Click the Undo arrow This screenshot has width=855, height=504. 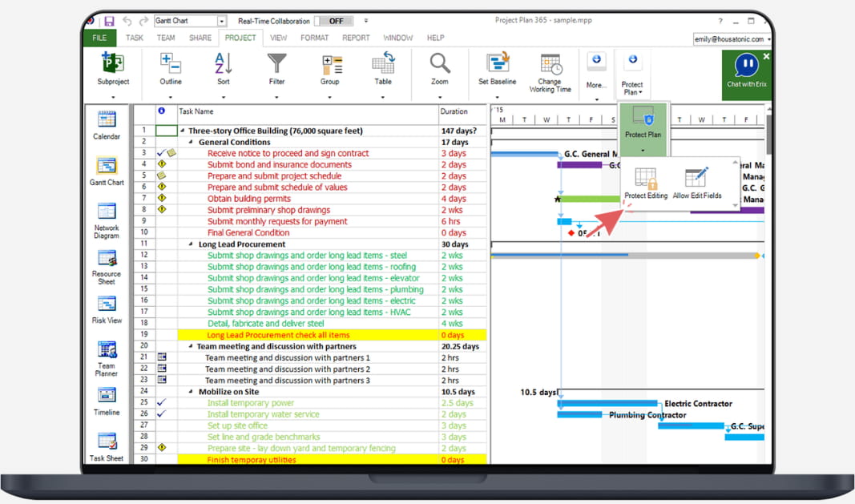[x=127, y=21]
